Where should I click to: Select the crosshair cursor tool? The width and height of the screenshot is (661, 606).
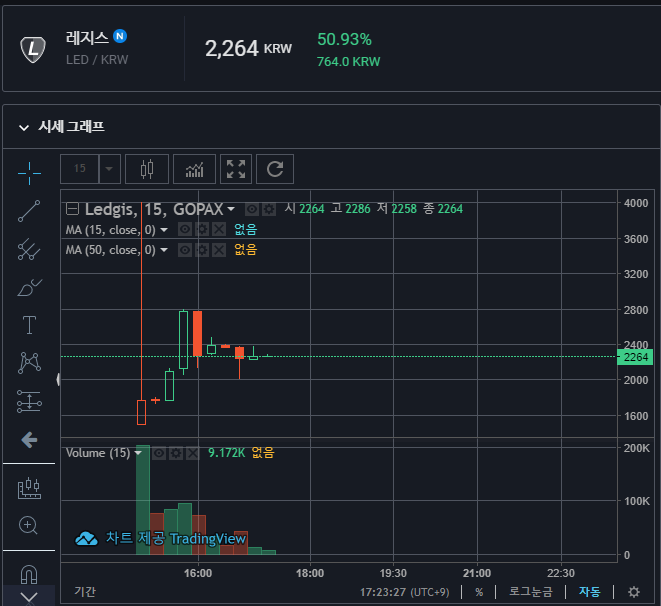click(x=29, y=173)
